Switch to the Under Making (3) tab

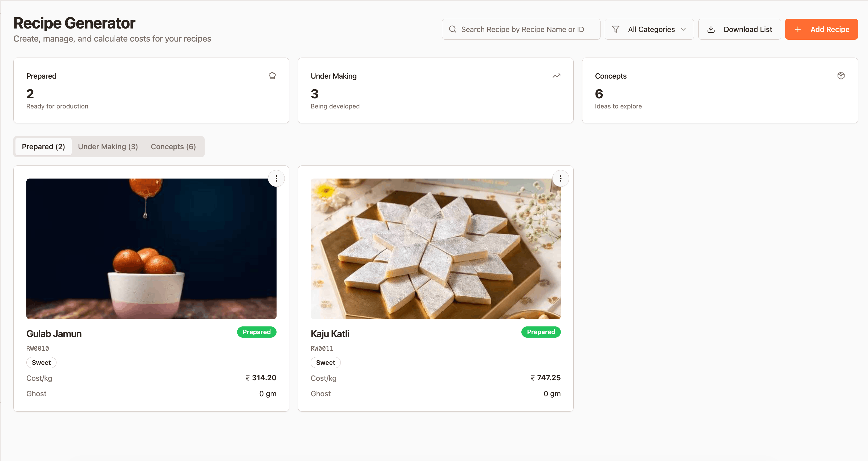point(108,147)
